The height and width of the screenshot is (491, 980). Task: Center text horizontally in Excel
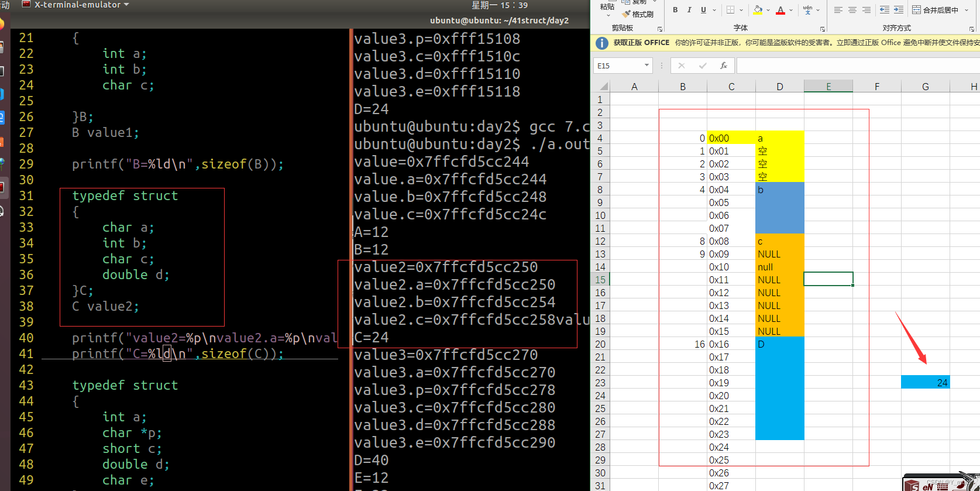pyautogui.click(x=852, y=10)
